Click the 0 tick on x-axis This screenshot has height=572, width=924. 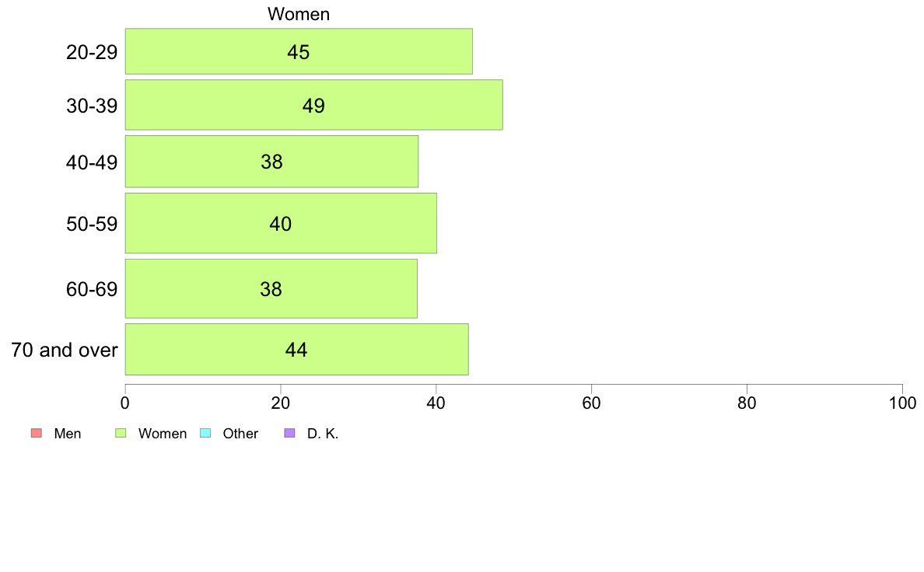click(125, 403)
